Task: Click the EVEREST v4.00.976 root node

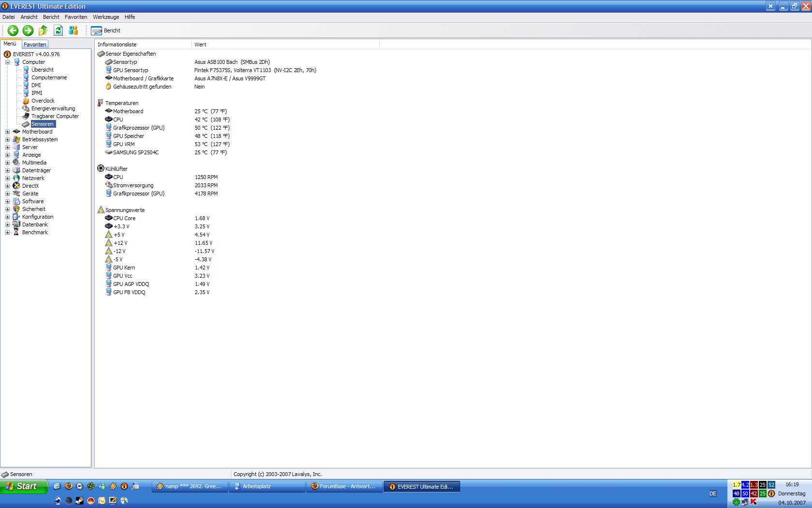Action: (x=36, y=54)
